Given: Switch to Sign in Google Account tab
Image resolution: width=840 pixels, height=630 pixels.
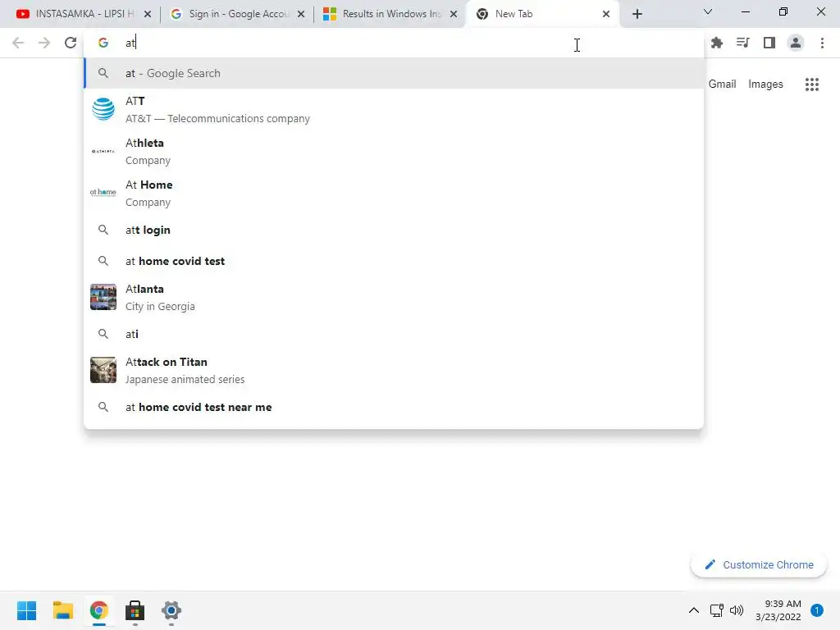Looking at the screenshot, I should point(238,14).
